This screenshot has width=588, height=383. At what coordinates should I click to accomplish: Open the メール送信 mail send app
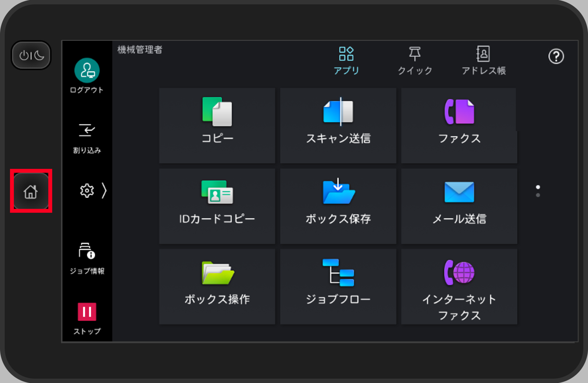point(459,206)
